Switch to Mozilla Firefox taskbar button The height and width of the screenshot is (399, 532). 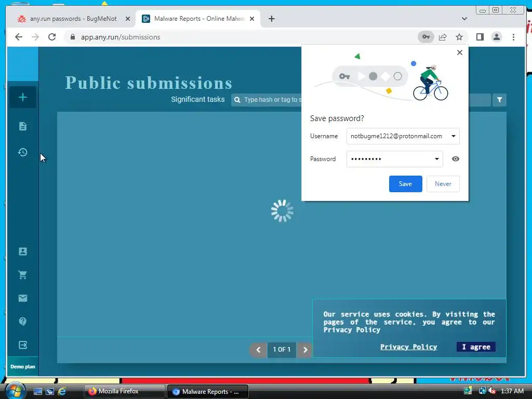click(124, 391)
